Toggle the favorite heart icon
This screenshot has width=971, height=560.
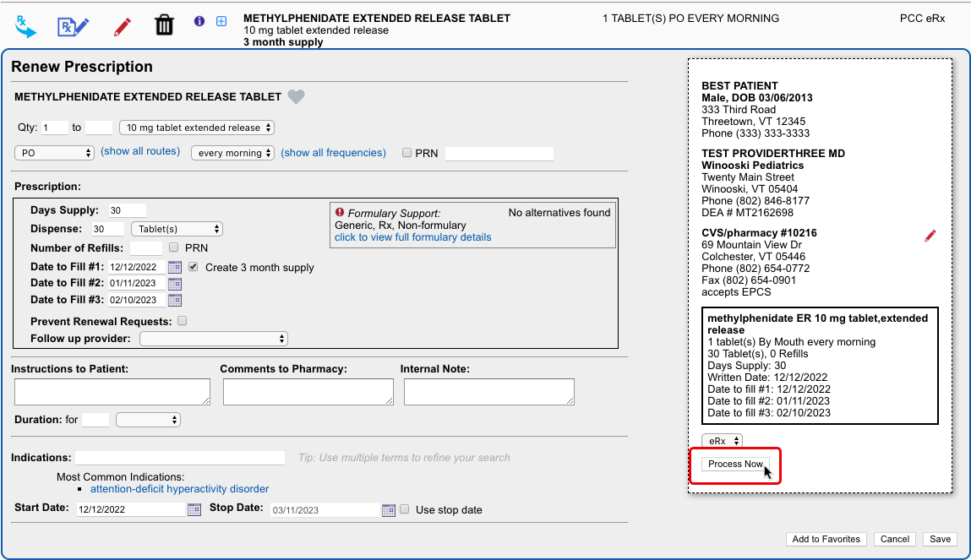click(296, 96)
